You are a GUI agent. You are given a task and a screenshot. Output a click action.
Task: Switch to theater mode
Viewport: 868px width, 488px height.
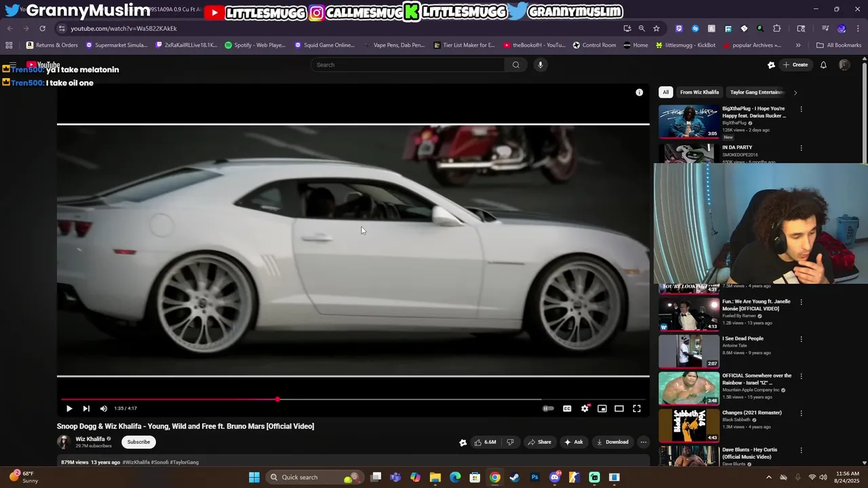point(619,409)
